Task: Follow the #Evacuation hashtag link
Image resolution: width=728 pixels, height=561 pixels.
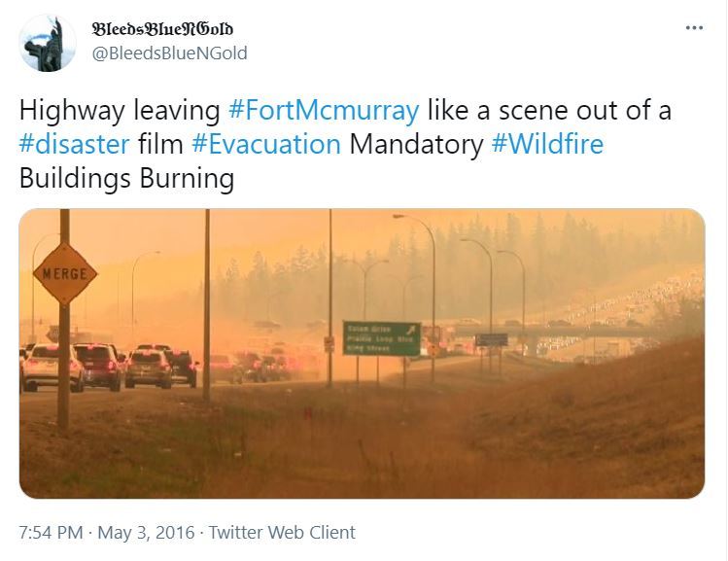Action: 266,144
